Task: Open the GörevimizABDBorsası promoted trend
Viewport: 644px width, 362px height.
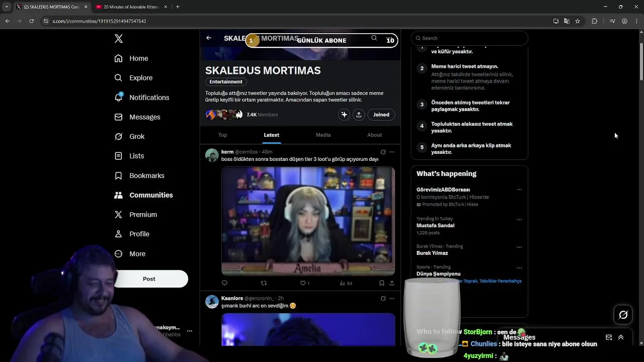Action: point(443,190)
